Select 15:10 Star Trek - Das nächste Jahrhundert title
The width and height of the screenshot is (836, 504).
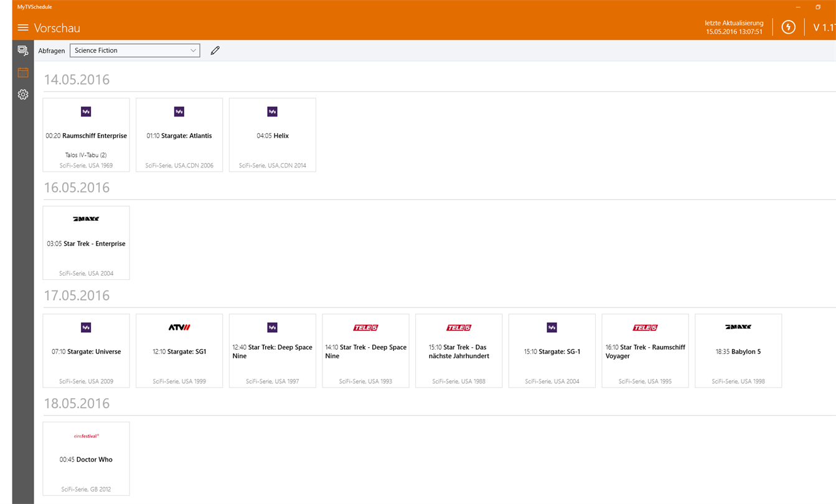[459, 352]
